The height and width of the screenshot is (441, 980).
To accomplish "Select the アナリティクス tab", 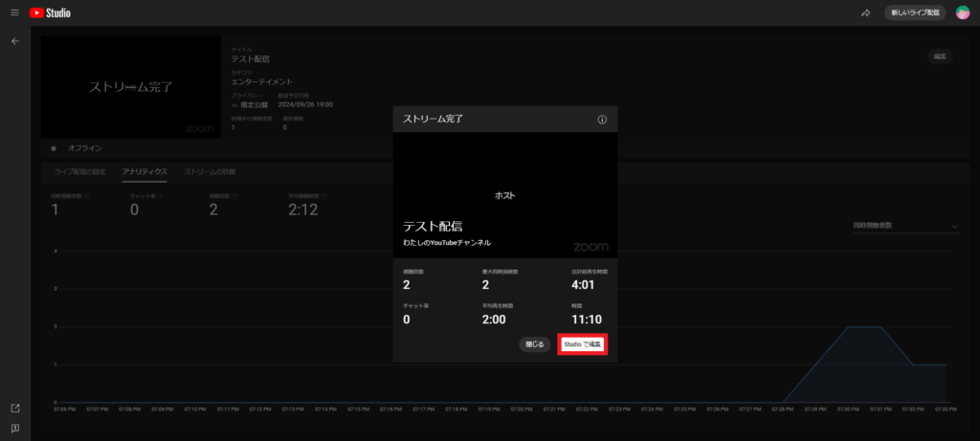I will tap(145, 171).
